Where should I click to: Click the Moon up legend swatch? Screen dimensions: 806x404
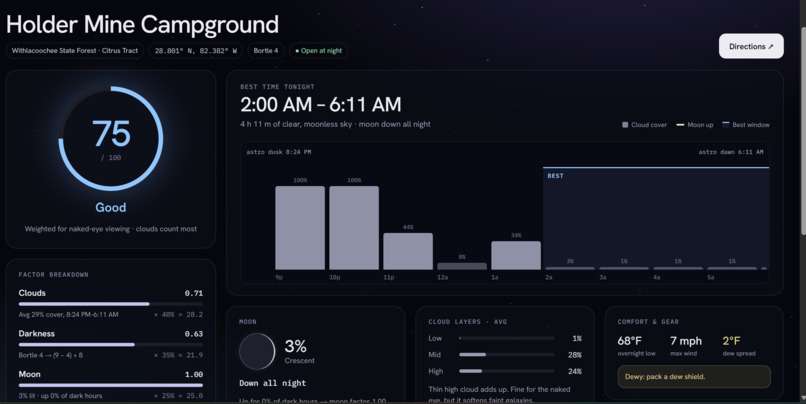click(680, 125)
